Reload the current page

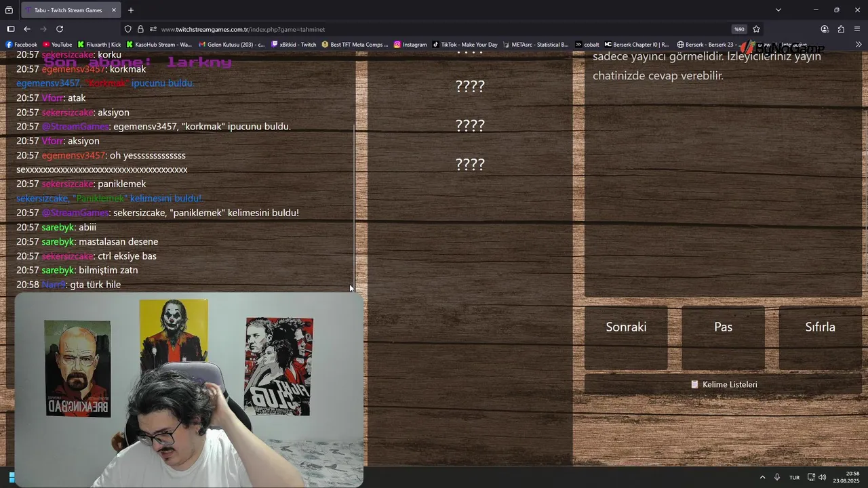pos(60,29)
